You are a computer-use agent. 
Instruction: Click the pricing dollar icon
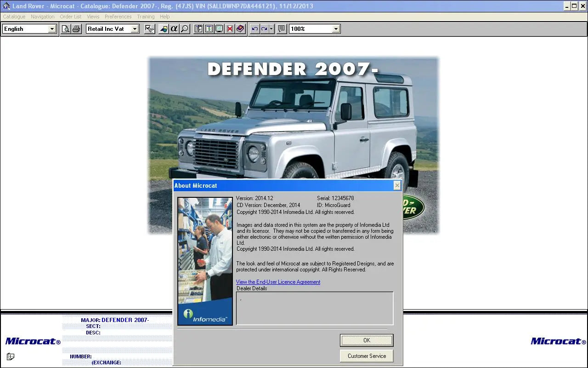click(x=209, y=29)
